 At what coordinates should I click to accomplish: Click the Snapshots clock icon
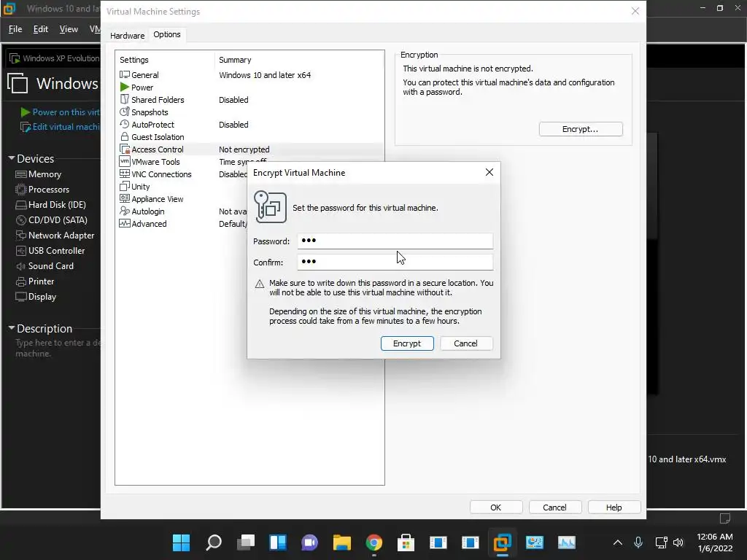coord(124,112)
